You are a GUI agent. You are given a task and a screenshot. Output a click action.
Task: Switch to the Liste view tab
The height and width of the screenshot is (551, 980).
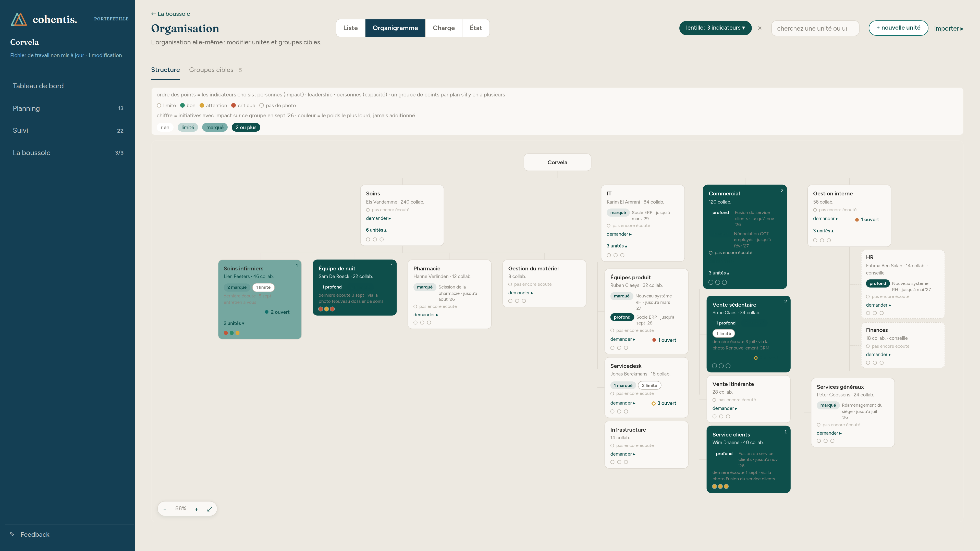click(350, 28)
